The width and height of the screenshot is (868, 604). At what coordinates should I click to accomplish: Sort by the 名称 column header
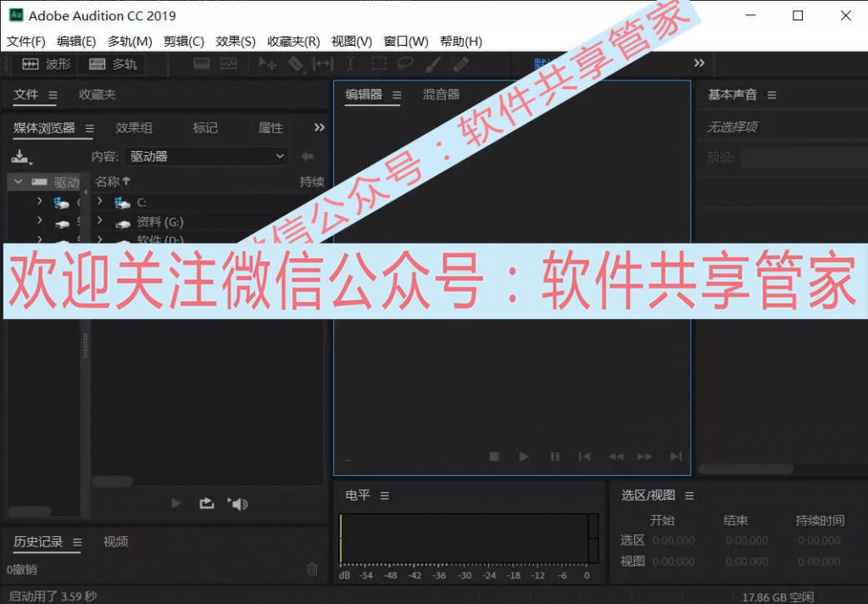pyautogui.click(x=113, y=182)
